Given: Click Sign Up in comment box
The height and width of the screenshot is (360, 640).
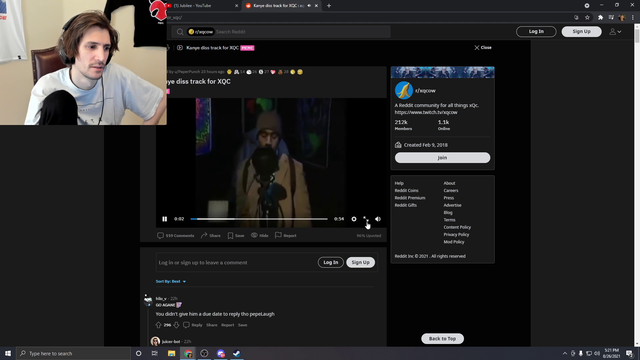Looking at the screenshot, I should point(360,262).
